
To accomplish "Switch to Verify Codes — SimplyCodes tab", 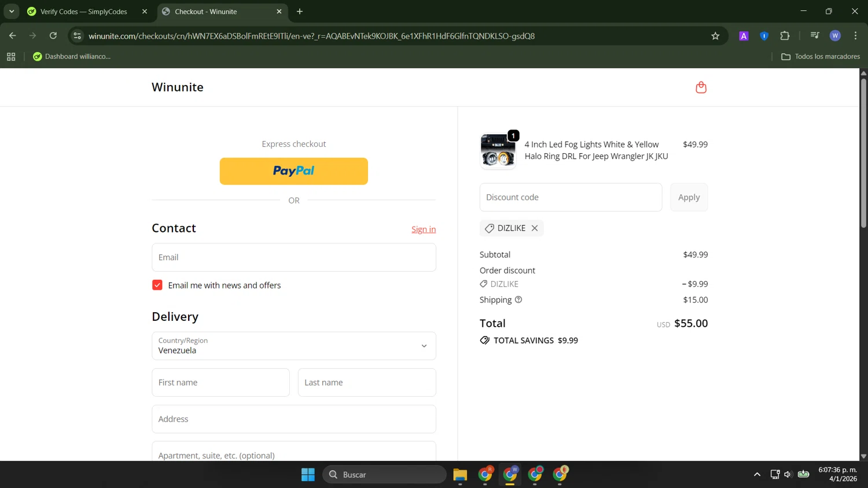I will pyautogui.click(x=83, y=12).
